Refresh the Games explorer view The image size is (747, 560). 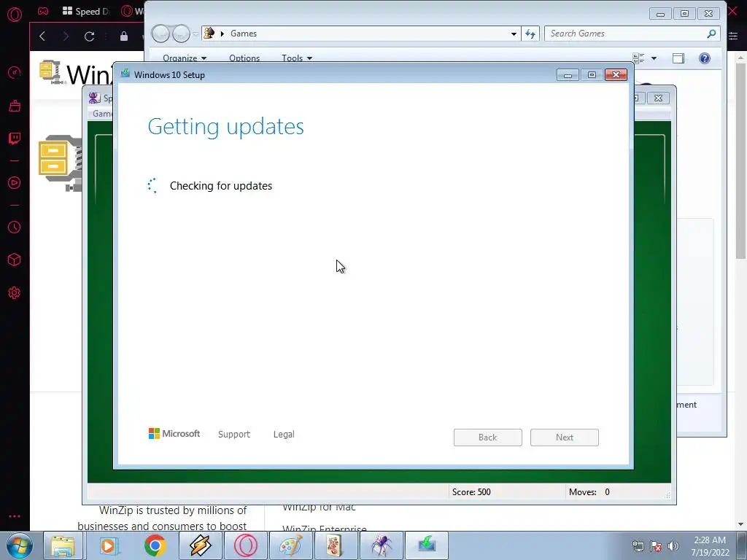tap(530, 34)
